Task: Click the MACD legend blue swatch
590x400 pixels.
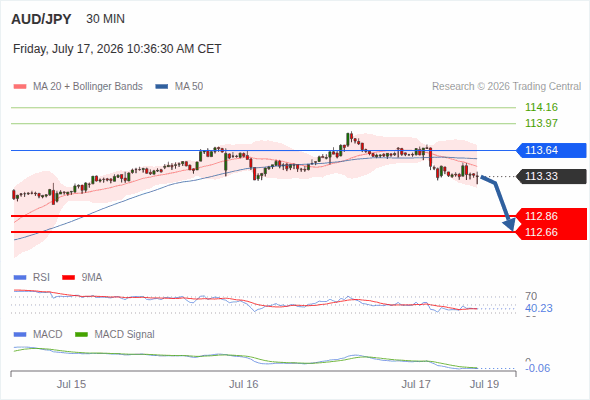Action: point(20,335)
